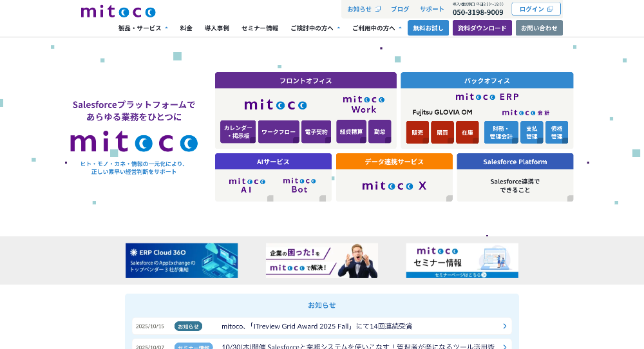Expand the 製品・サービス menu

[143, 28]
